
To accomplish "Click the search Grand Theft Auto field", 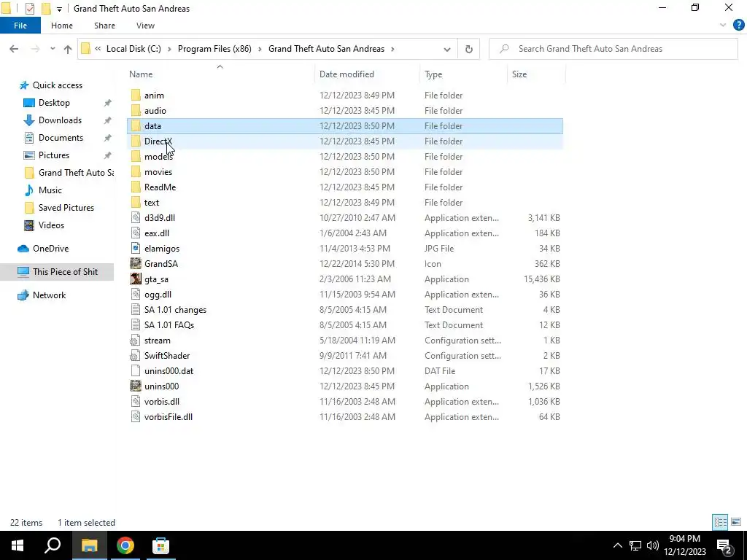I will coord(613,49).
